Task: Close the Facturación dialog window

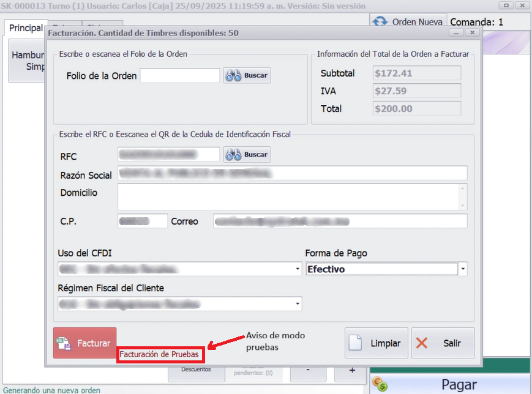Action: coord(472,32)
